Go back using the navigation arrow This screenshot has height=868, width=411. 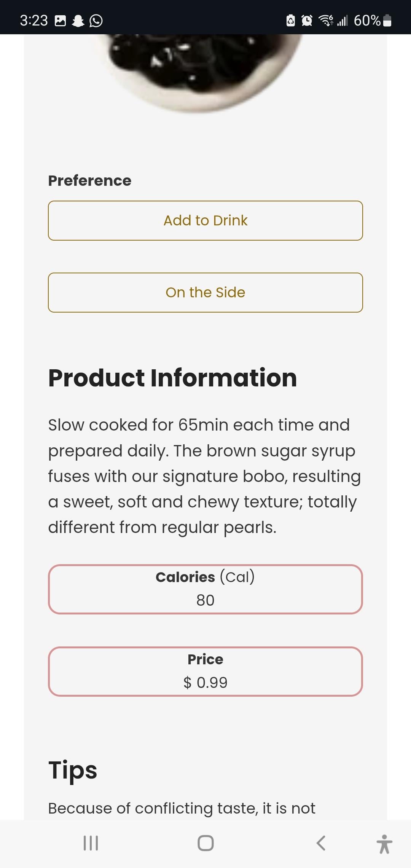tap(321, 843)
